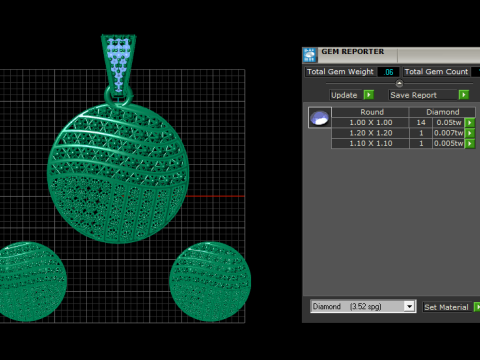Click the Round column header
This screenshot has width=480, height=360.
coord(370,112)
